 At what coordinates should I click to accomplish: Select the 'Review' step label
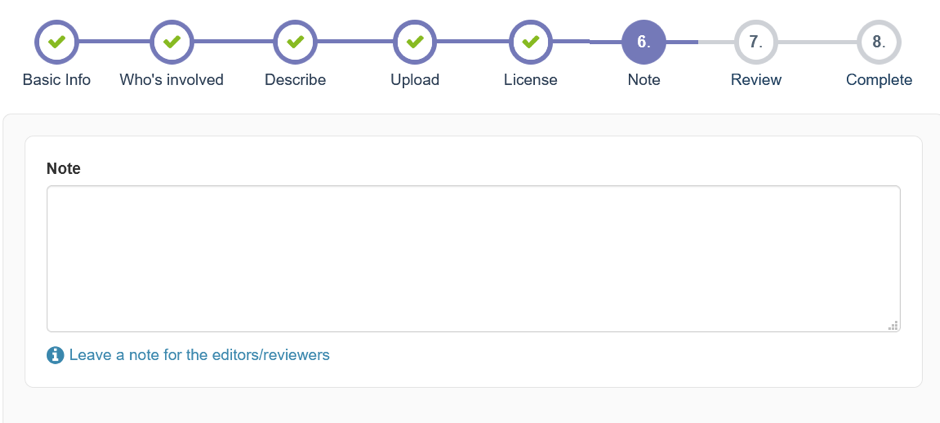pos(756,80)
